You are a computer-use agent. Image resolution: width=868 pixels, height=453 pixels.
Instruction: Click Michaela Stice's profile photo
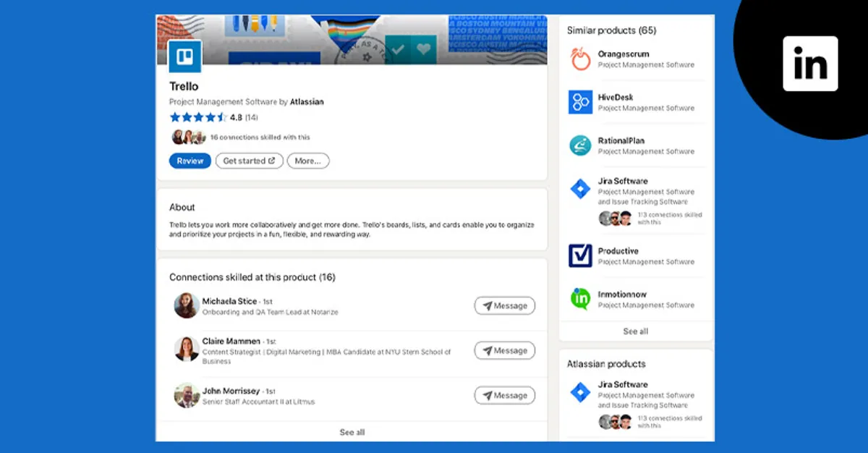coord(184,305)
